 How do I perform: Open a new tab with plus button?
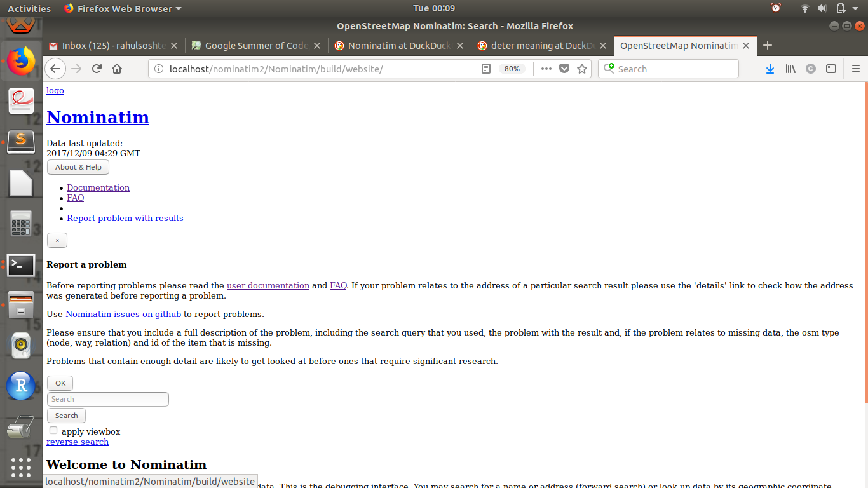click(768, 45)
